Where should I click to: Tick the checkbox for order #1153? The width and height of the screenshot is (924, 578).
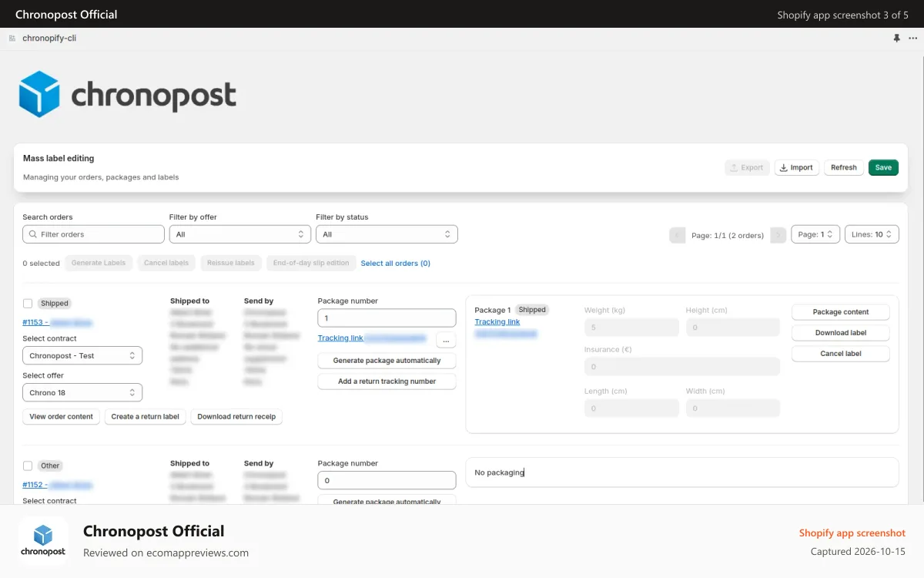tap(28, 304)
